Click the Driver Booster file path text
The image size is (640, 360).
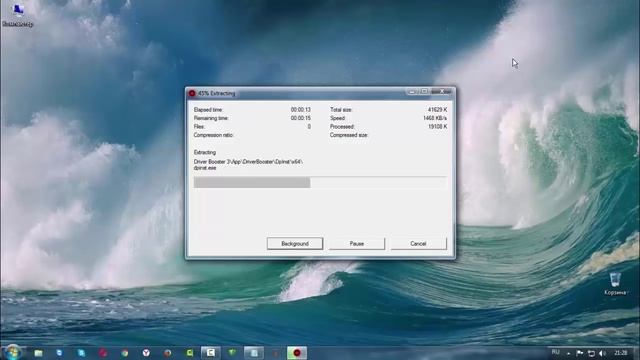248,165
